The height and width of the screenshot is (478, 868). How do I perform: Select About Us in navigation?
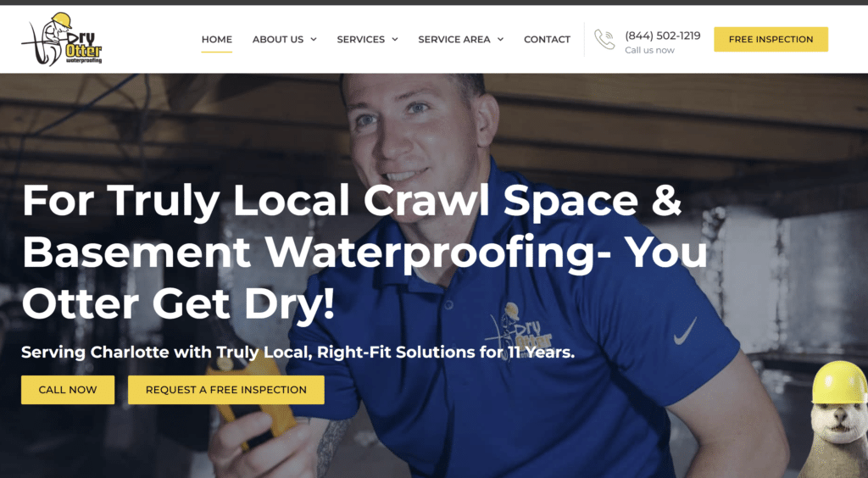[x=278, y=39]
